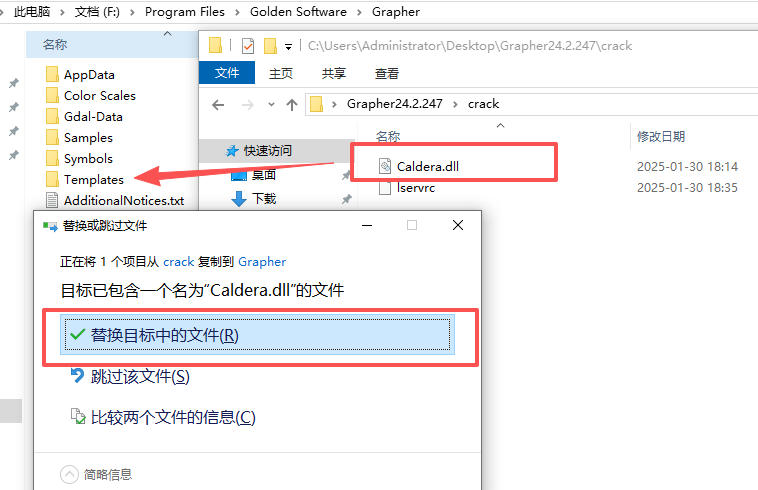The width and height of the screenshot is (758, 490).
Task: Minimize the replace or skip dialog
Action: 367,225
